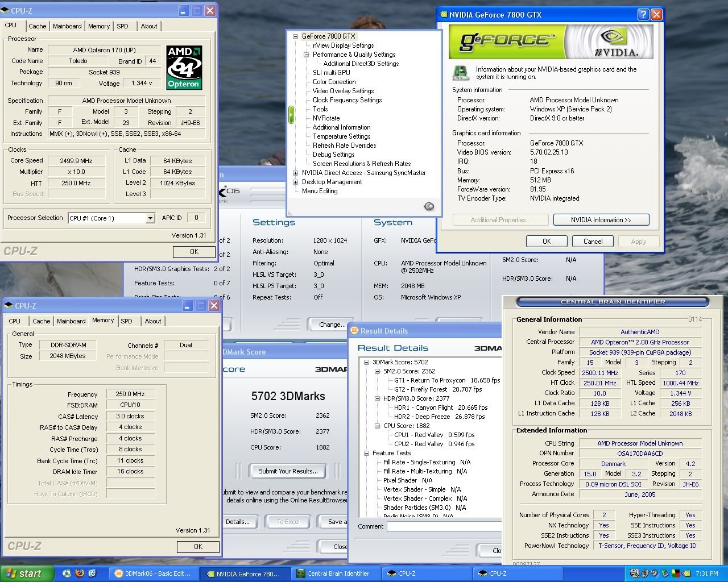This screenshot has width=728, height=582.
Task: Click the help question-mark button in NVIDIA dialog
Action: (643, 15)
